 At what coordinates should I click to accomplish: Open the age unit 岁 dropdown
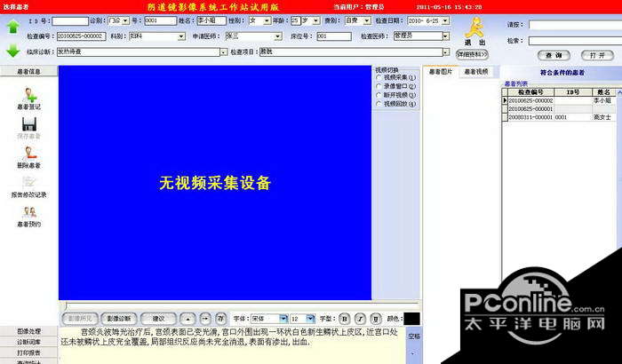pos(315,20)
